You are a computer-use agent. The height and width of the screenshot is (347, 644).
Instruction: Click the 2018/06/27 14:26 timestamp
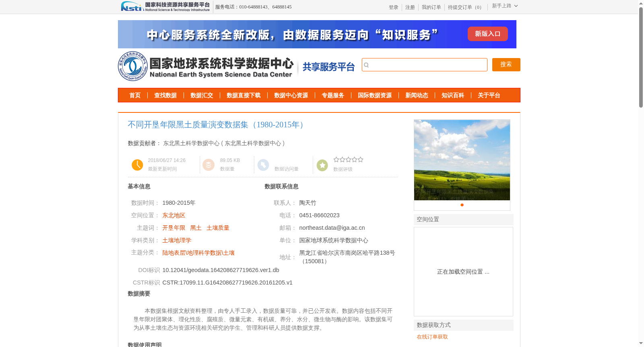click(167, 160)
